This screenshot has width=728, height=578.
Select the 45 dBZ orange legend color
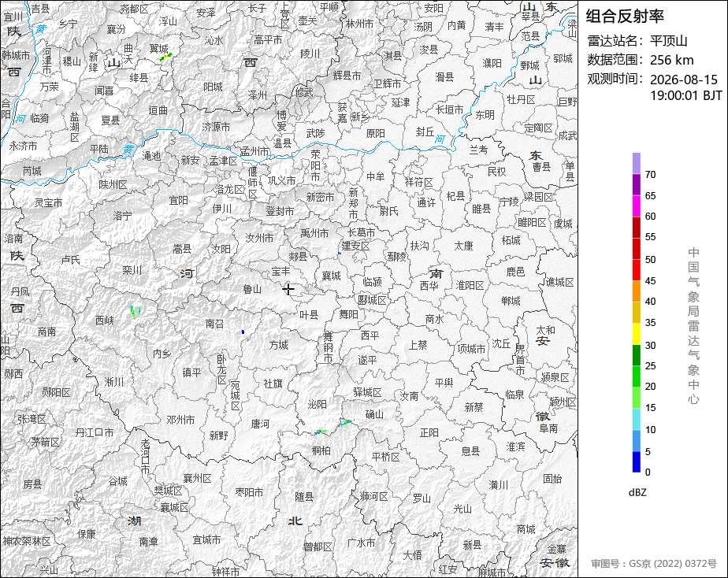636,291
